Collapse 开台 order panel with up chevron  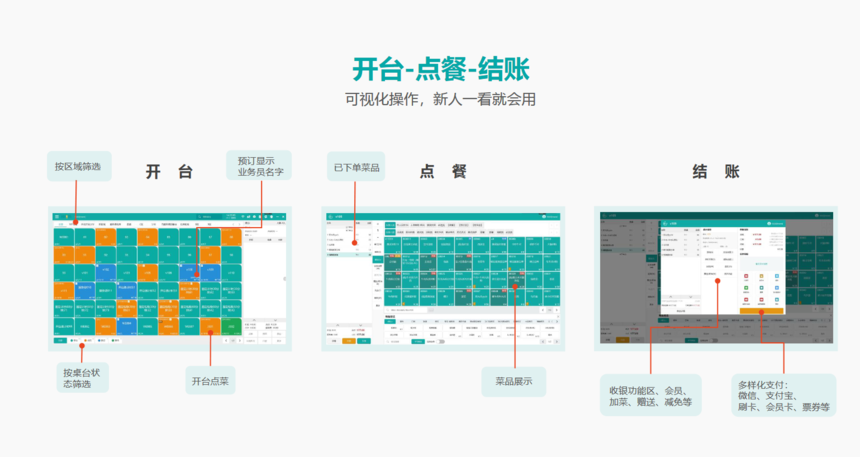click(x=254, y=320)
